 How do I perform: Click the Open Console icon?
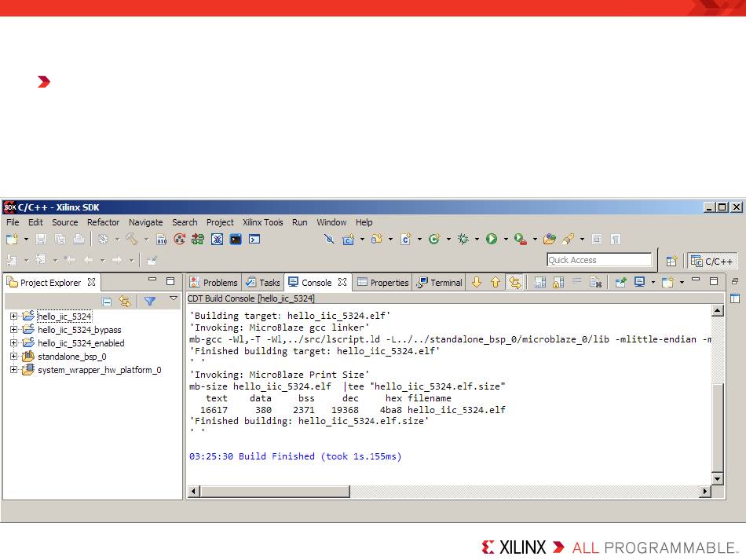click(668, 283)
